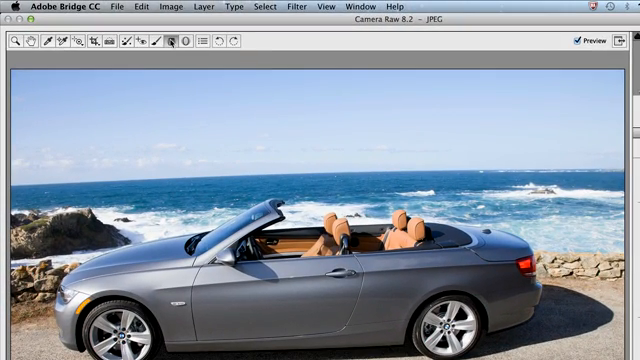This screenshot has height=360, width=640.
Task: Rotate image 90 degrees counterclockwise
Action: [219, 41]
